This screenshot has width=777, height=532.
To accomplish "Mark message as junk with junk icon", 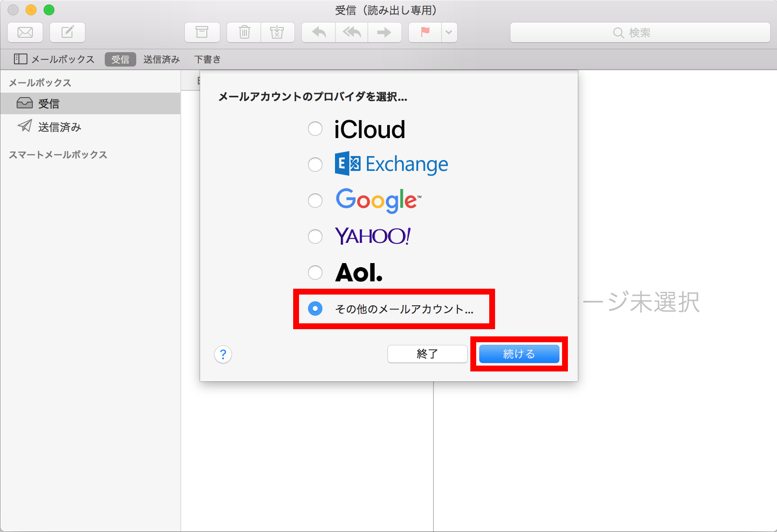I will point(277,32).
